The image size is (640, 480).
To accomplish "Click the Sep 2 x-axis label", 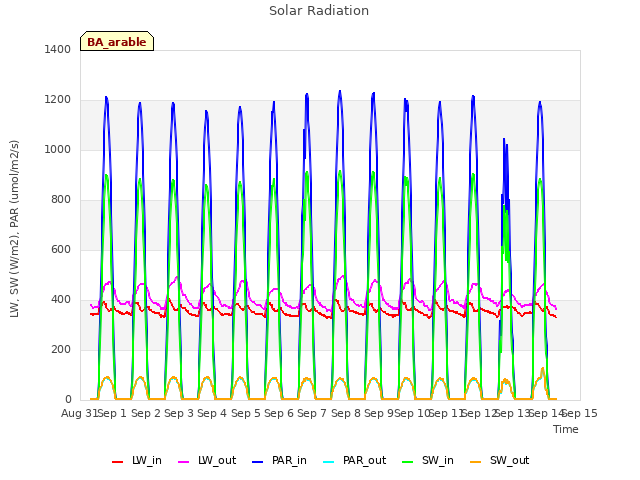I will pos(146,414).
